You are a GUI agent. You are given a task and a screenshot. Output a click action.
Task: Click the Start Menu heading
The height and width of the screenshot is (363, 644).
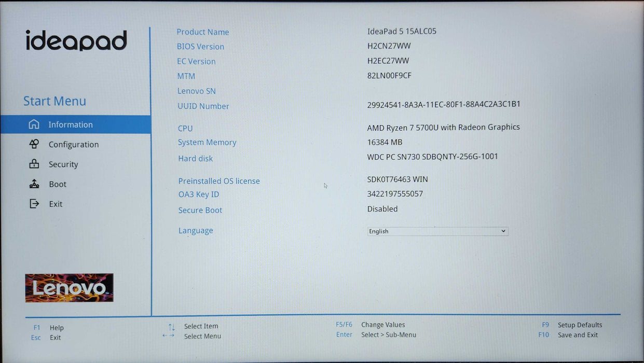pyautogui.click(x=54, y=101)
